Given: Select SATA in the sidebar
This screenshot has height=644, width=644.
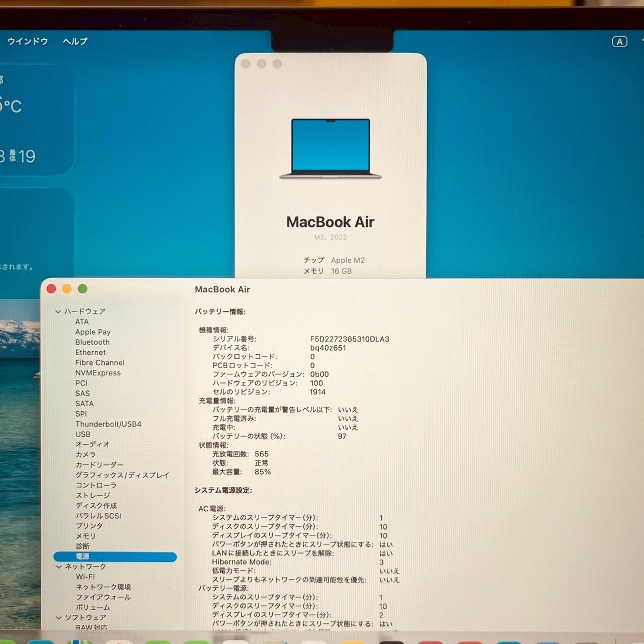Looking at the screenshot, I should tap(85, 404).
